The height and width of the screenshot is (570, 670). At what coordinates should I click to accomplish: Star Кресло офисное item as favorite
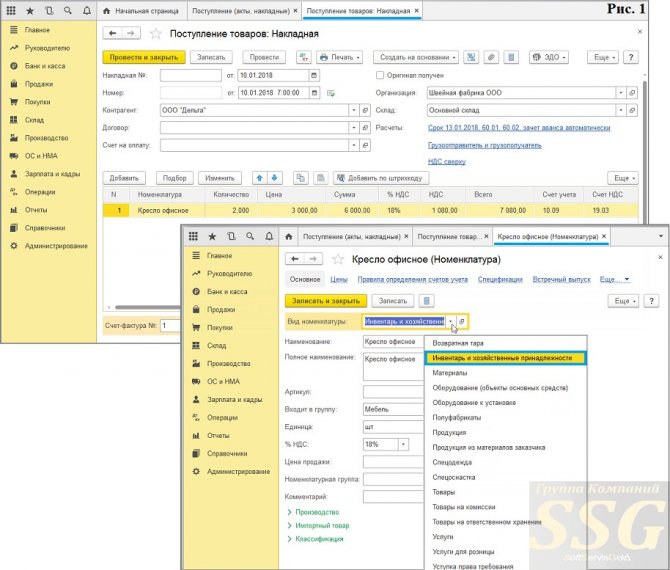(338, 259)
